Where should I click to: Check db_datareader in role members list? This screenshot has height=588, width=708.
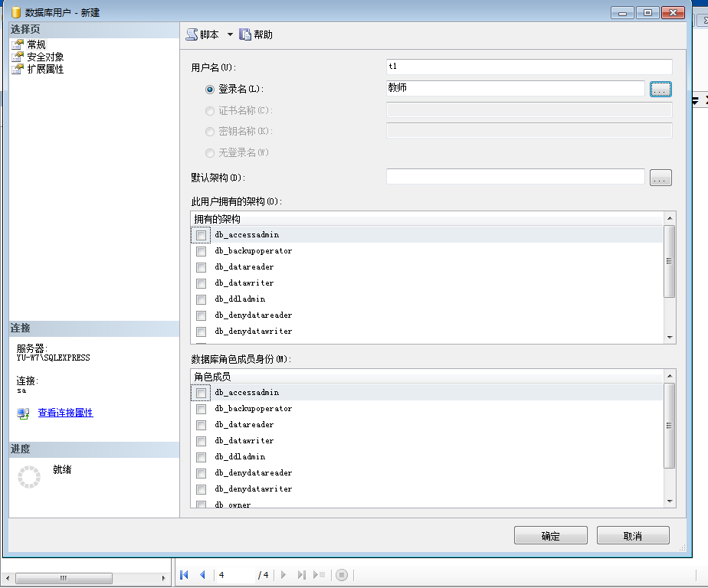[x=201, y=425]
